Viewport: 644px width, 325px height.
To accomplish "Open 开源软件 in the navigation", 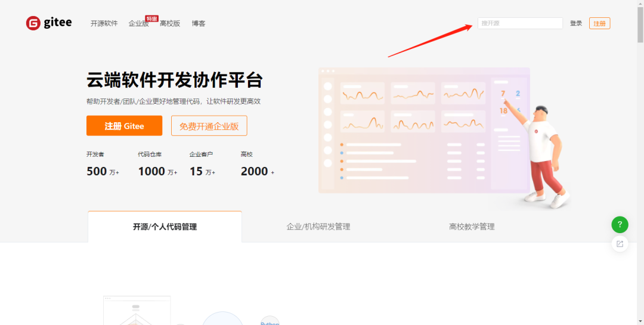I will 104,23.
